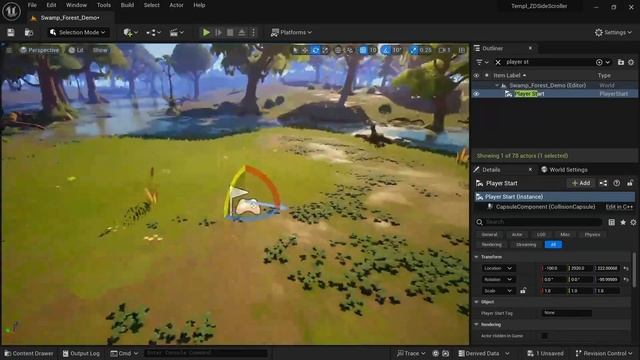Choose the Rotate gizmo tool in the viewport
640x360 pixels.
[x=315, y=50]
